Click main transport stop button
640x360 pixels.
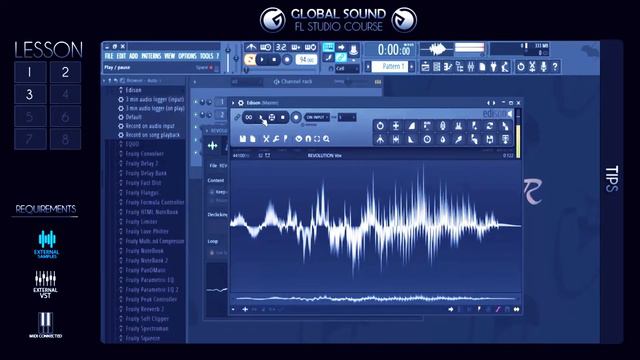pyautogui.click(x=274, y=60)
